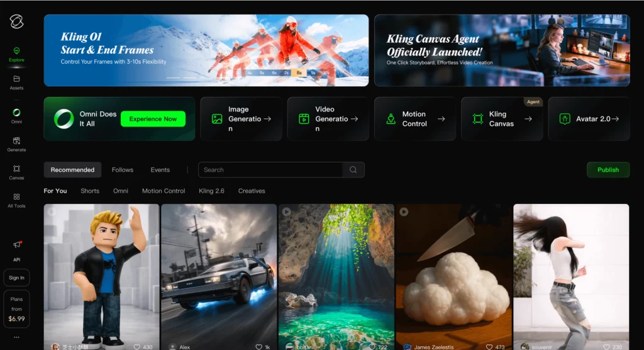Expand the Image Generation card arrow
644x350 pixels.
click(267, 118)
